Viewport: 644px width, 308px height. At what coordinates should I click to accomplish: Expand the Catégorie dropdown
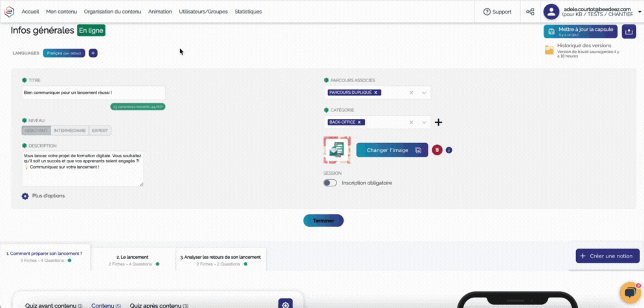(425, 122)
